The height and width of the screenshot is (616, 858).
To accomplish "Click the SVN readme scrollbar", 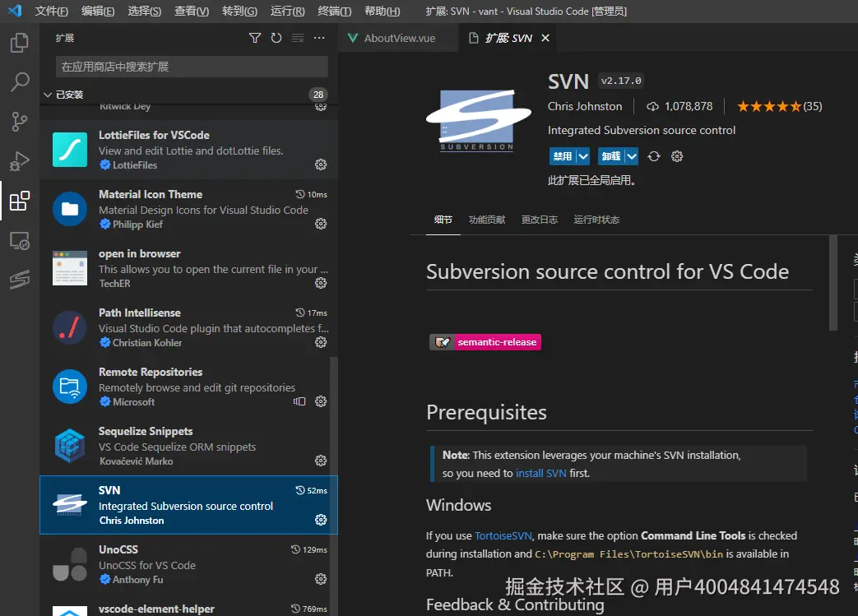I will [x=832, y=283].
